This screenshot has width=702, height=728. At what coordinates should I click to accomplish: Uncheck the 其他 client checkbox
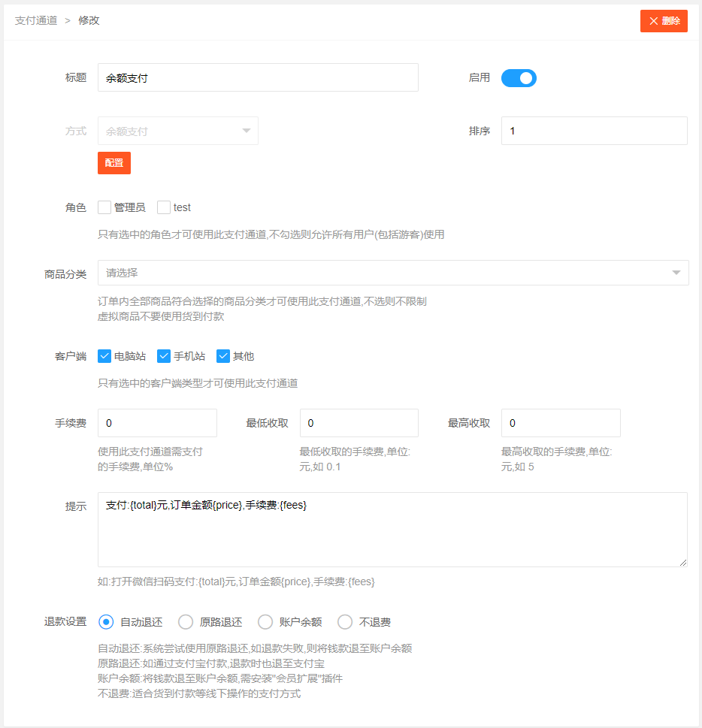(x=223, y=356)
